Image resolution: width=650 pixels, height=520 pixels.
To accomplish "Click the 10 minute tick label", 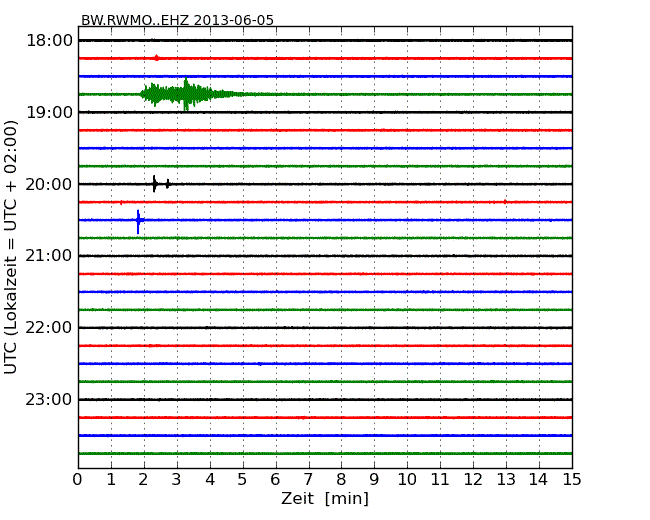I will coord(407,480).
